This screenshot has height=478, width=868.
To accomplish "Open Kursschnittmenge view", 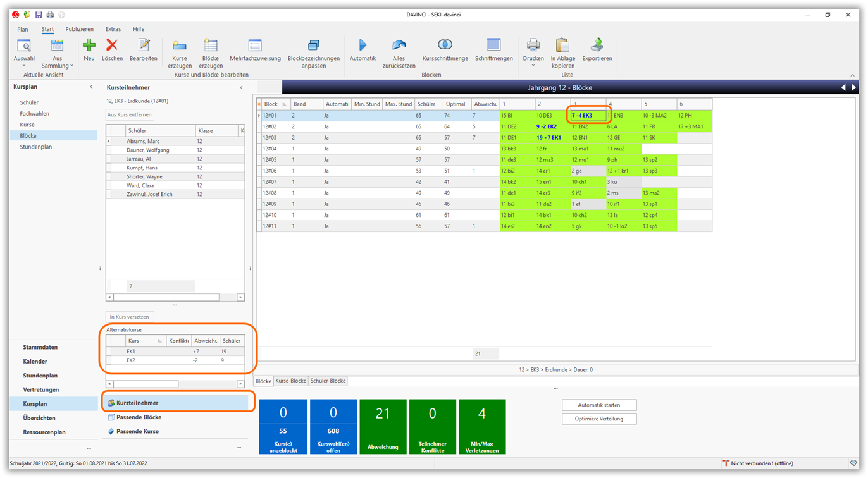I will 445,46.
